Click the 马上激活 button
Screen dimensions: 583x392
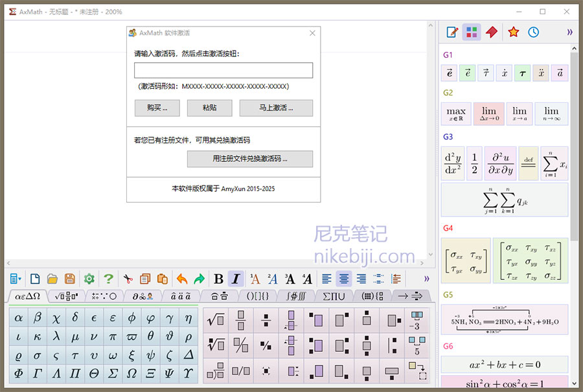(x=276, y=108)
